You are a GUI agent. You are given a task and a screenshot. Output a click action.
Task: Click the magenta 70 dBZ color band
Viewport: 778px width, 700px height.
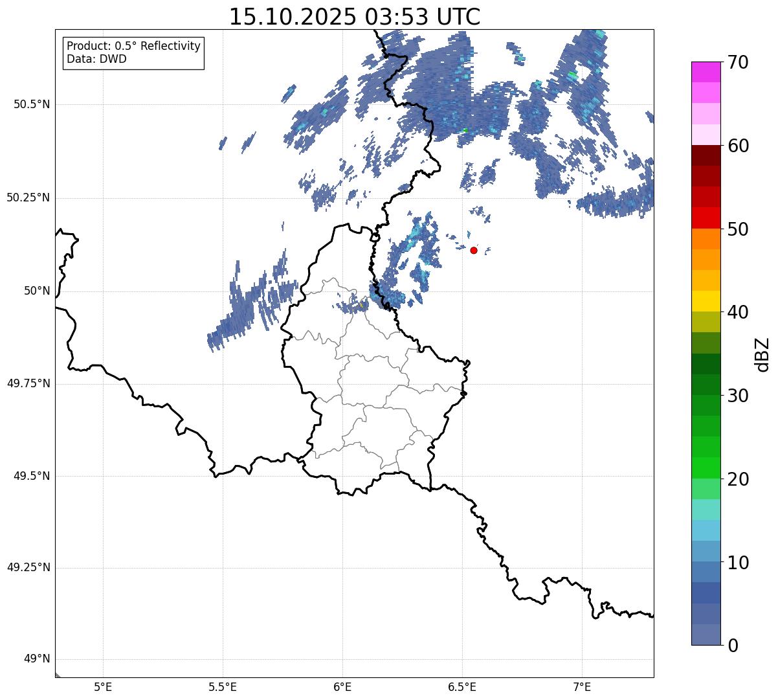706,72
